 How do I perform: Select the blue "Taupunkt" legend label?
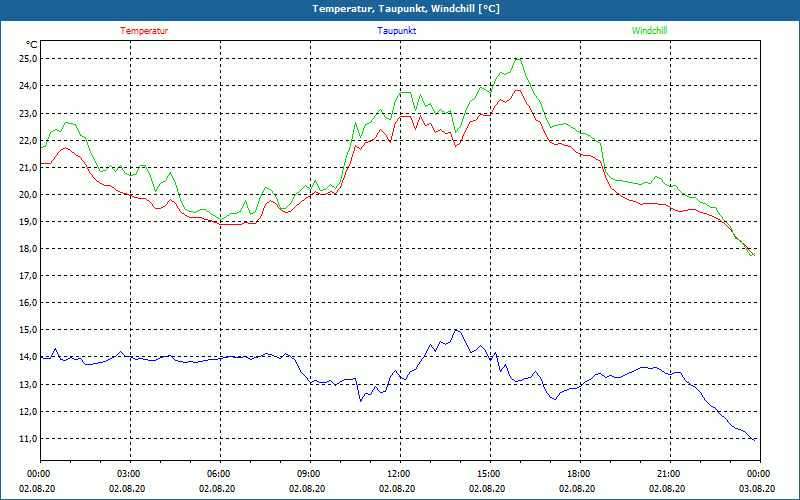[x=397, y=31]
